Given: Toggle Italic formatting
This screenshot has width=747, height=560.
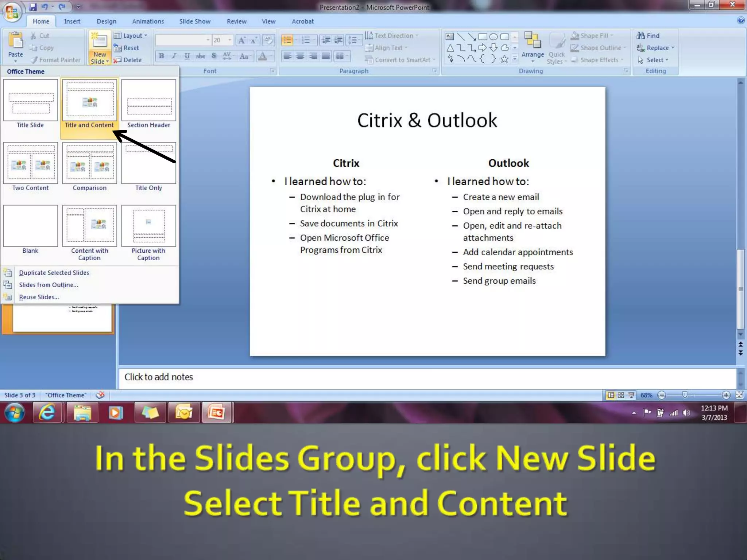Looking at the screenshot, I should pyautogui.click(x=174, y=56).
